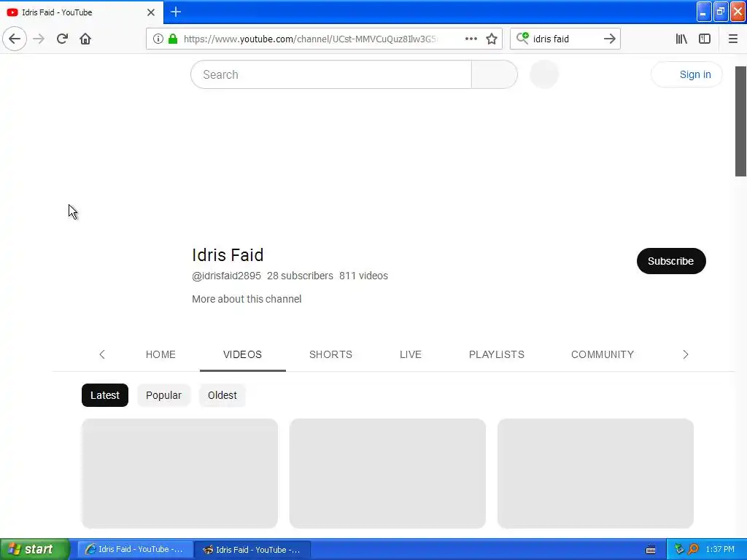
Task: Click the @idrisfaid2895 handle text
Action: pos(226,276)
